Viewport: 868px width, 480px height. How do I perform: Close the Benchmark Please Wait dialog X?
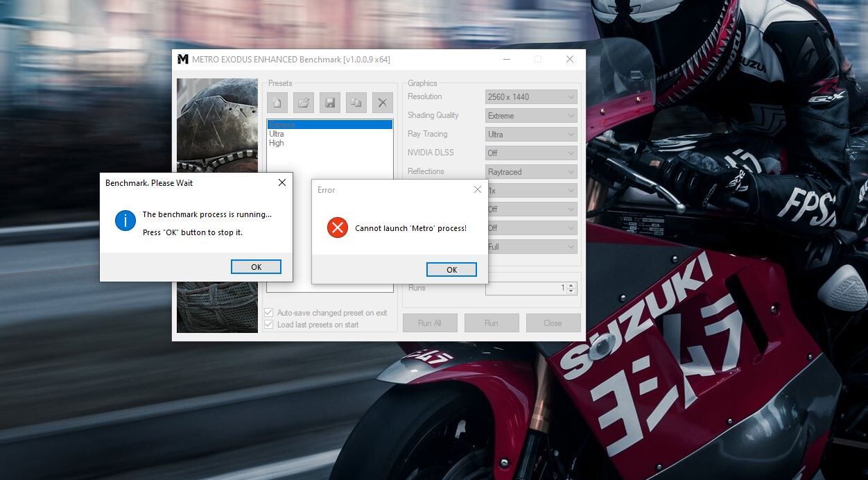click(282, 182)
